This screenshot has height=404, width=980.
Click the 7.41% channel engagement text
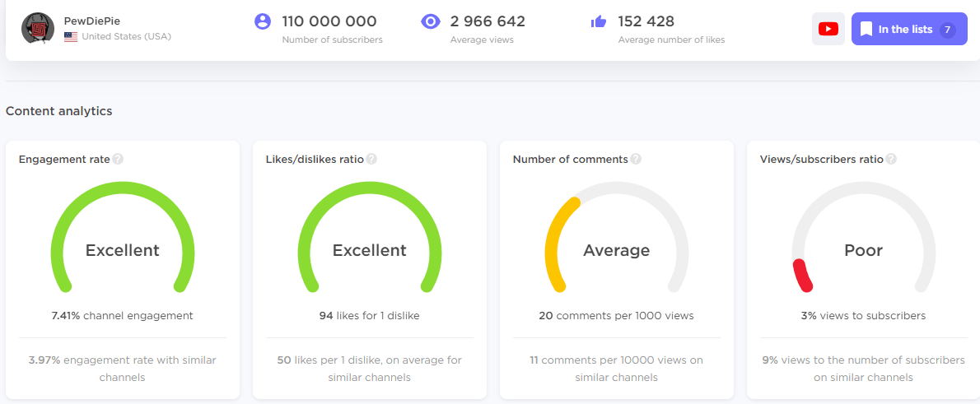point(123,316)
